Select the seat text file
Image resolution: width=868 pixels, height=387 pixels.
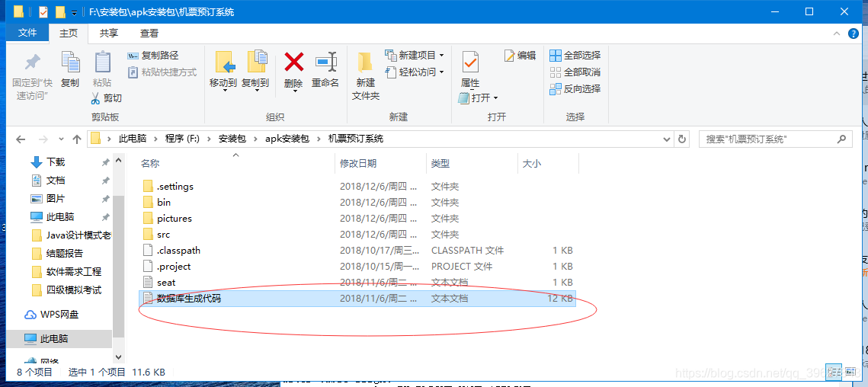pos(357,283)
